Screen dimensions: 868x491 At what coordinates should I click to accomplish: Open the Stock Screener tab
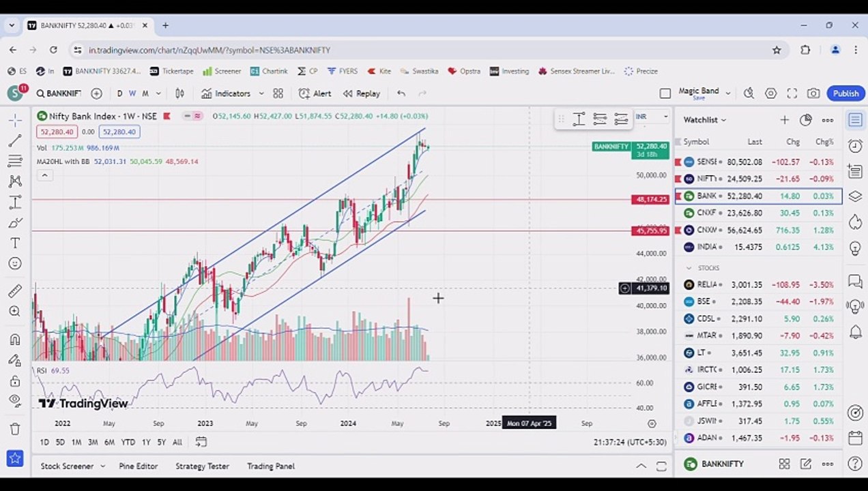(x=67, y=466)
